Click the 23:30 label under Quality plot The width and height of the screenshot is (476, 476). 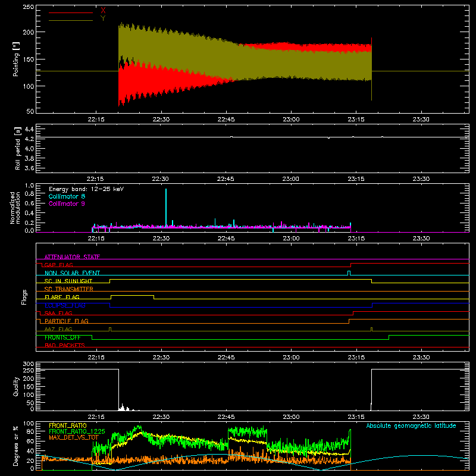coord(421,417)
